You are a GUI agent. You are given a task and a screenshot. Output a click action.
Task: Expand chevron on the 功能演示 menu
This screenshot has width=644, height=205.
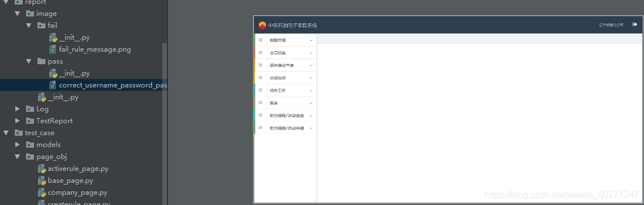point(311,78)
